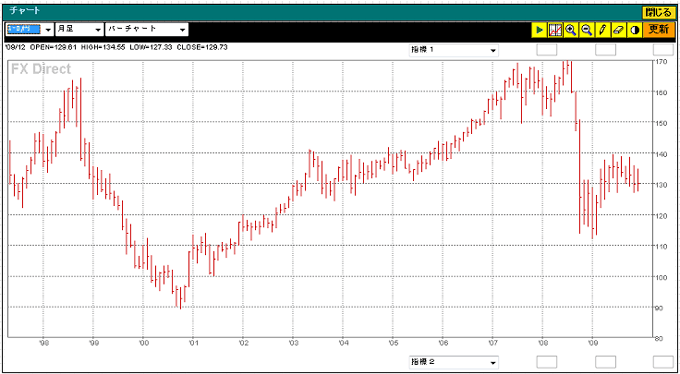The height and width of the screenshot is (374, 680).
Task: Click the '08 year axis label
Action: (543, 343)
